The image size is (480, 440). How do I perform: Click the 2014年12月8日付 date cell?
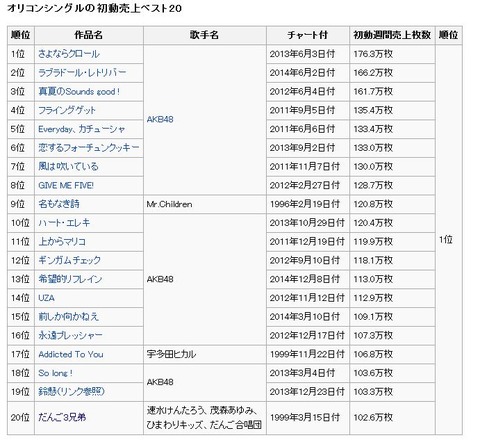[308, 279]
